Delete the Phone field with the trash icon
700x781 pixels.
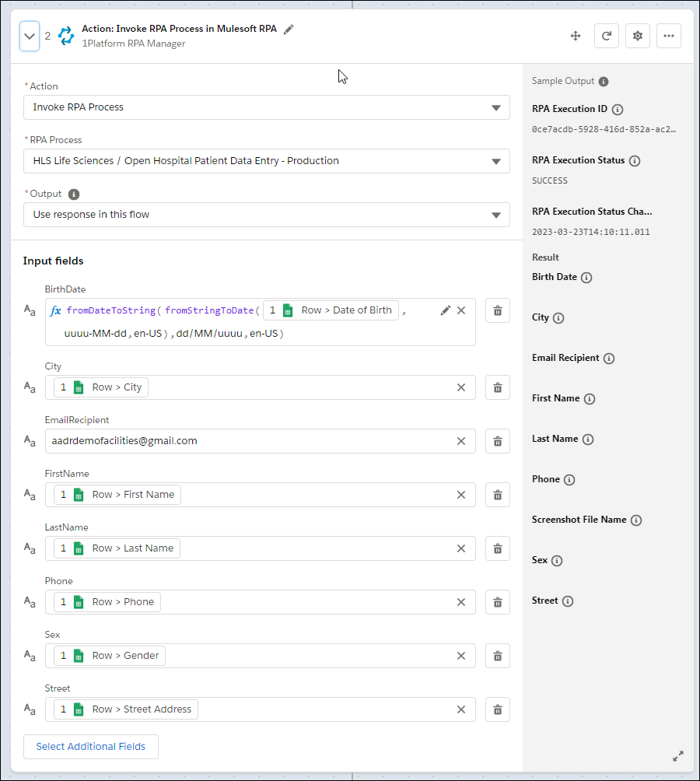pos(497,601)
